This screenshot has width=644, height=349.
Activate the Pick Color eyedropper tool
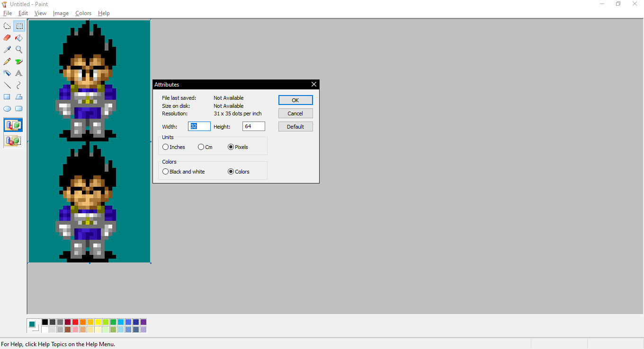pos(7,50)
